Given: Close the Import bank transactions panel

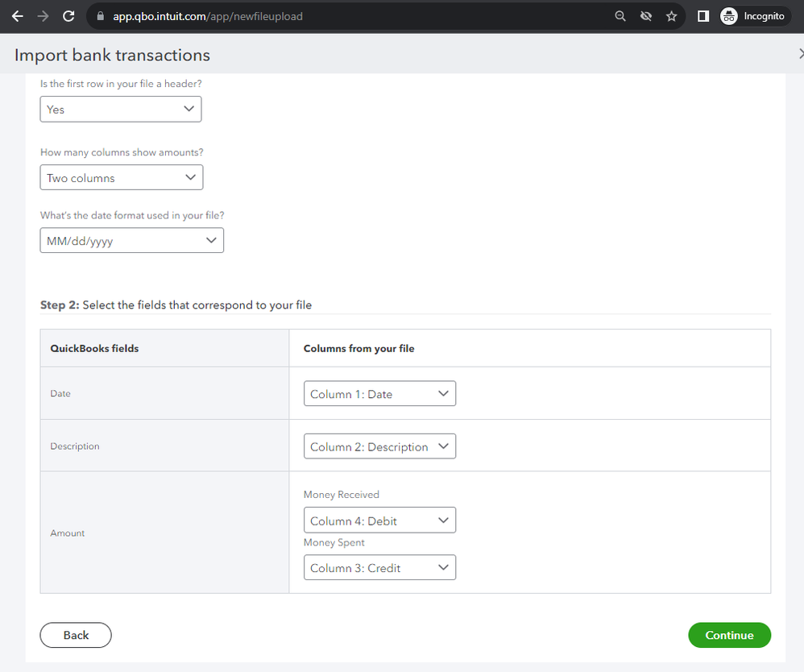Looking at the screenshot, I should pos(800,54).
